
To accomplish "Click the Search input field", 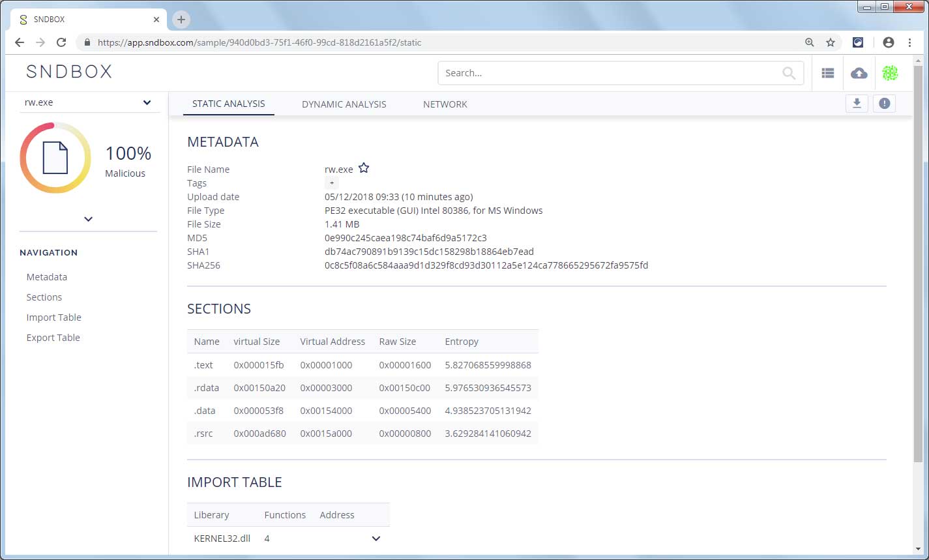I will point(621,73).
